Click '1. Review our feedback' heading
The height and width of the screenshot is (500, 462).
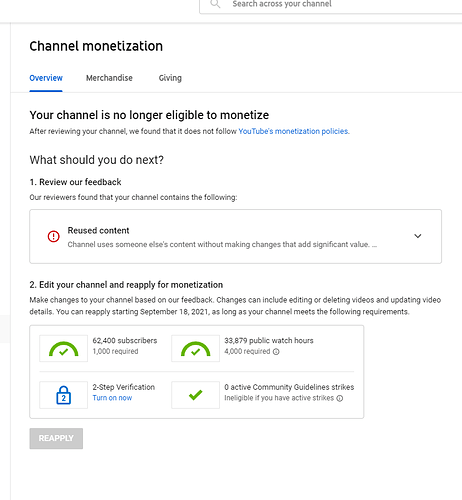(75, 182)
